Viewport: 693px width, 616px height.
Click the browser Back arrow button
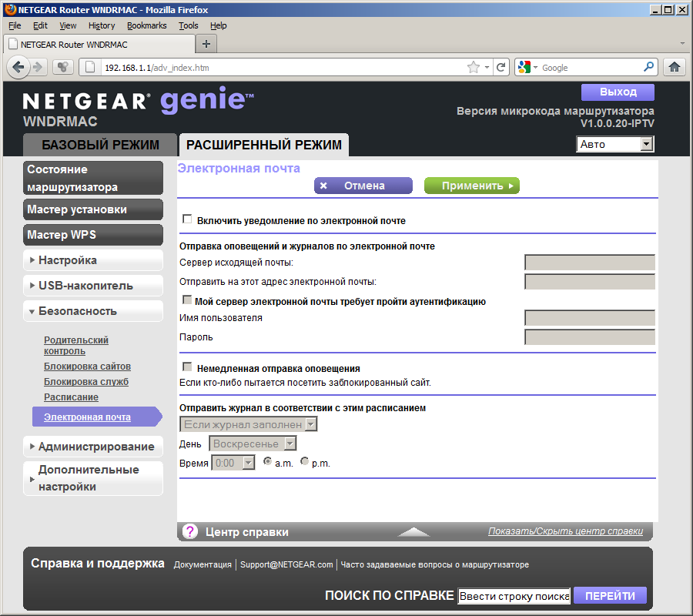pos(18,67)
